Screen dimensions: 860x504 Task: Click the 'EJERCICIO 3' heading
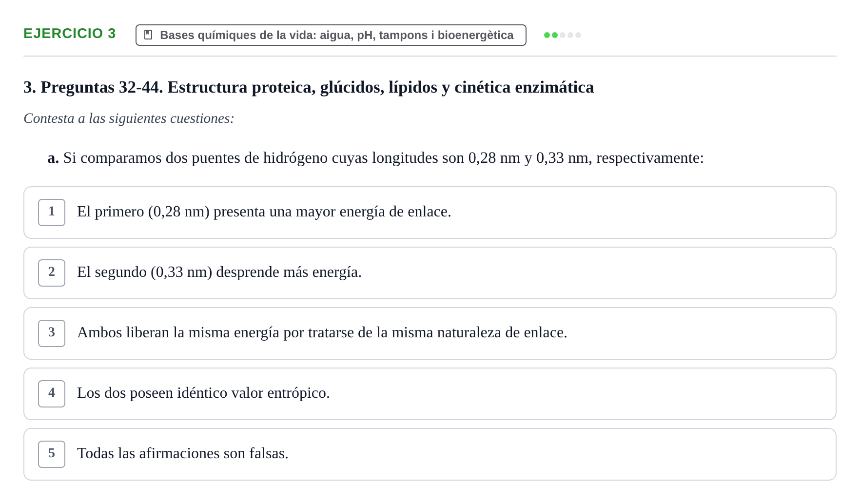(x=70, y=34)
